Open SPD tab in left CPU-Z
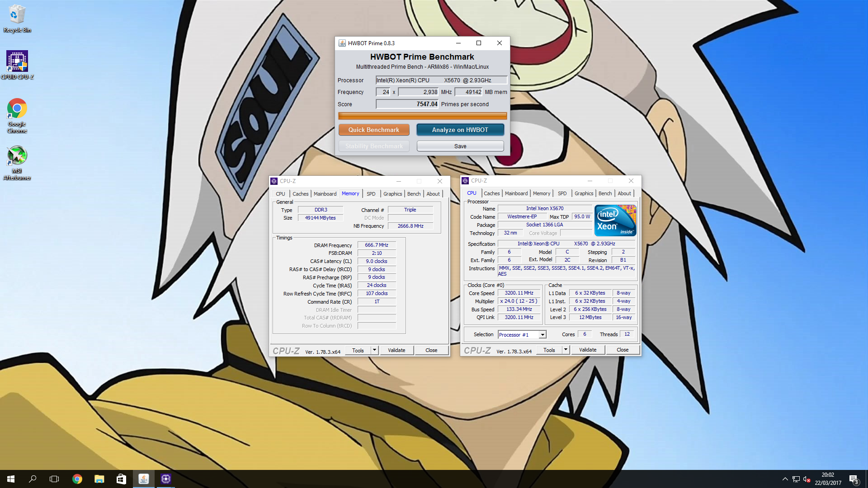Image resolution: width=868 pixels, height=488 pixels. (x=371, y=194)
